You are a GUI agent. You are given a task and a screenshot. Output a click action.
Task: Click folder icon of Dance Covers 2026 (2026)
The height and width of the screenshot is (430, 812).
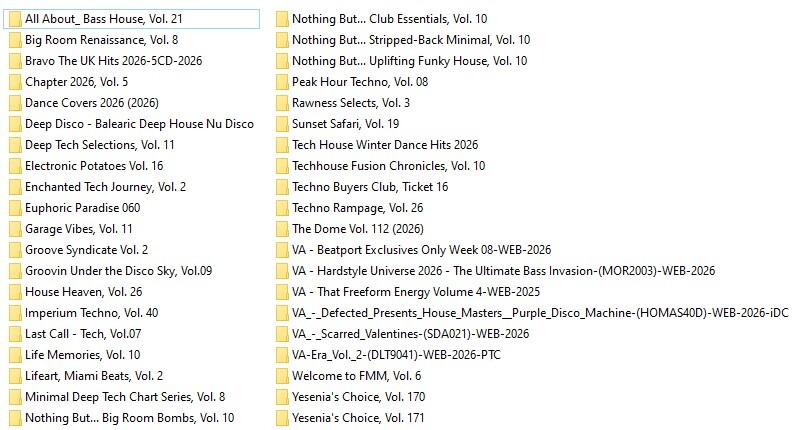click(x=15, y=103)
